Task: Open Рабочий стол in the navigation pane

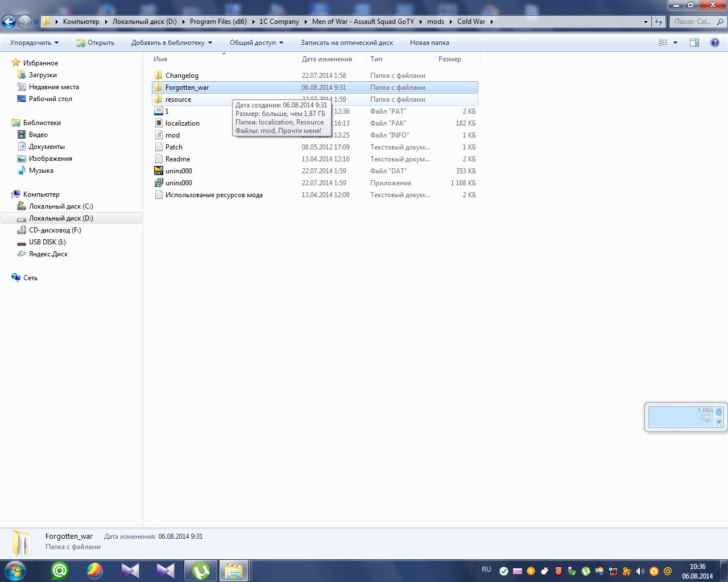Action: click(51, 99)
